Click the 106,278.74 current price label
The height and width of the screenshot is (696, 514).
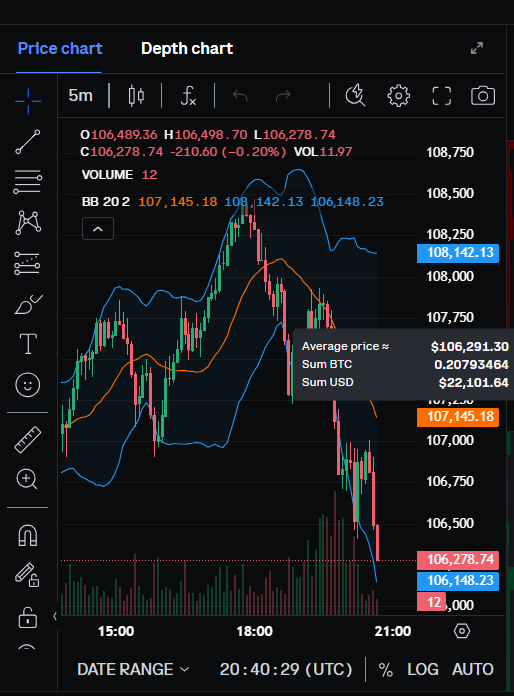point(458,560)
